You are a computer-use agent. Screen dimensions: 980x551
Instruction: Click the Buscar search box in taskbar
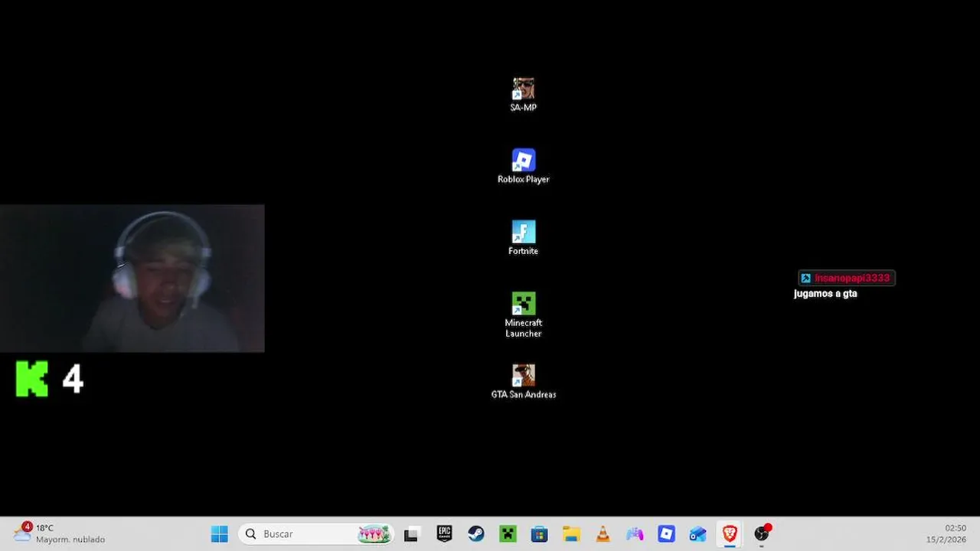tap(317, 533)
